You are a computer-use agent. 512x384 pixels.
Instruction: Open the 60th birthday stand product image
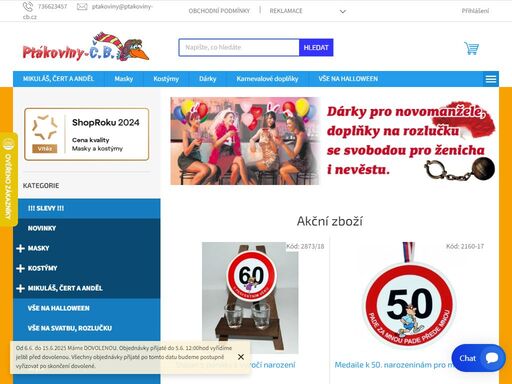coord(250,298)
